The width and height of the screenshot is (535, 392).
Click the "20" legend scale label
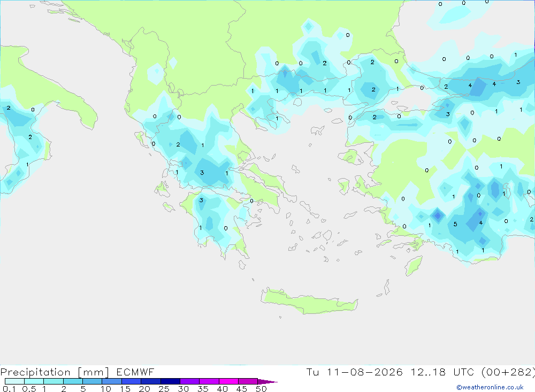[144, 389]
